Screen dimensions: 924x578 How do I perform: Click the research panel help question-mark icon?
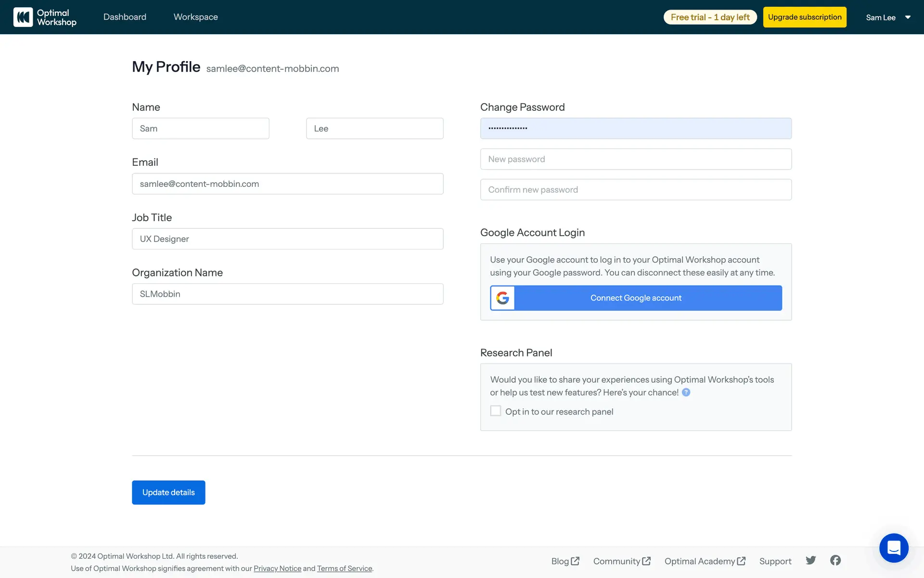pyautogui.click(x=686, y=393)
